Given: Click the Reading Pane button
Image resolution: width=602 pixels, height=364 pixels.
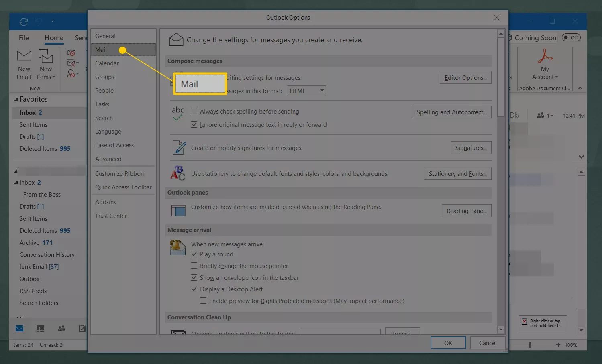Looking at the screenshot, I should point(466,211).
